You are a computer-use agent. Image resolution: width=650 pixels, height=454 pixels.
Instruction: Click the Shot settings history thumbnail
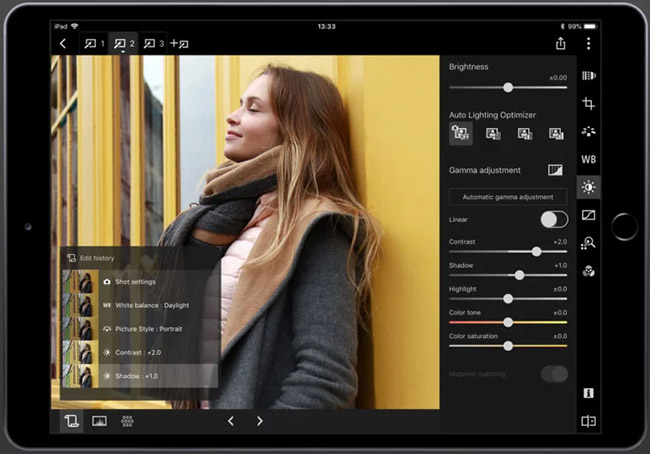pyautogui.click(x=80, y=282)
